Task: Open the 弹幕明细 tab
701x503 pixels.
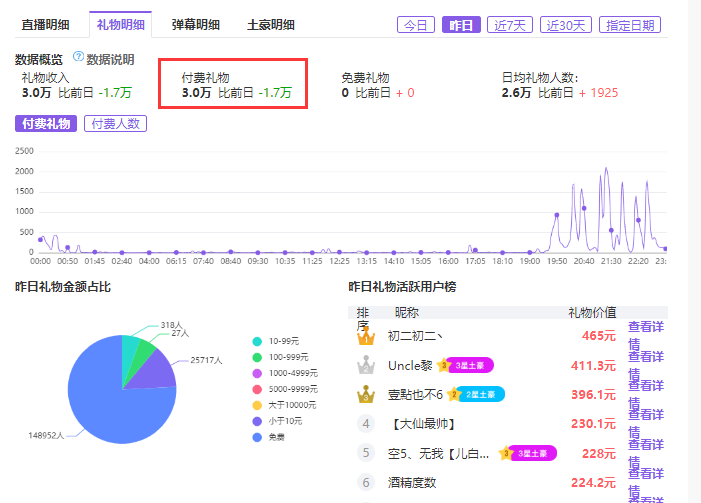Action: (195, 25)
